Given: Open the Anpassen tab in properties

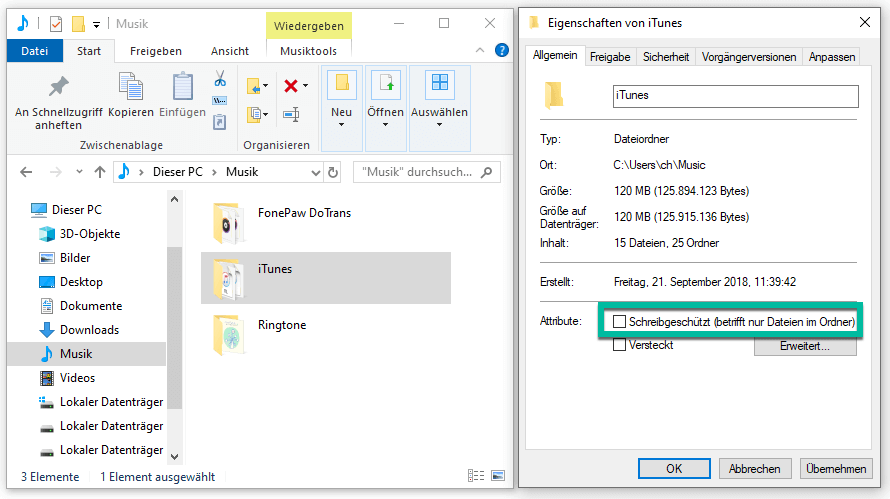Looking at the screenshot, I should click(x=832, y=57).
